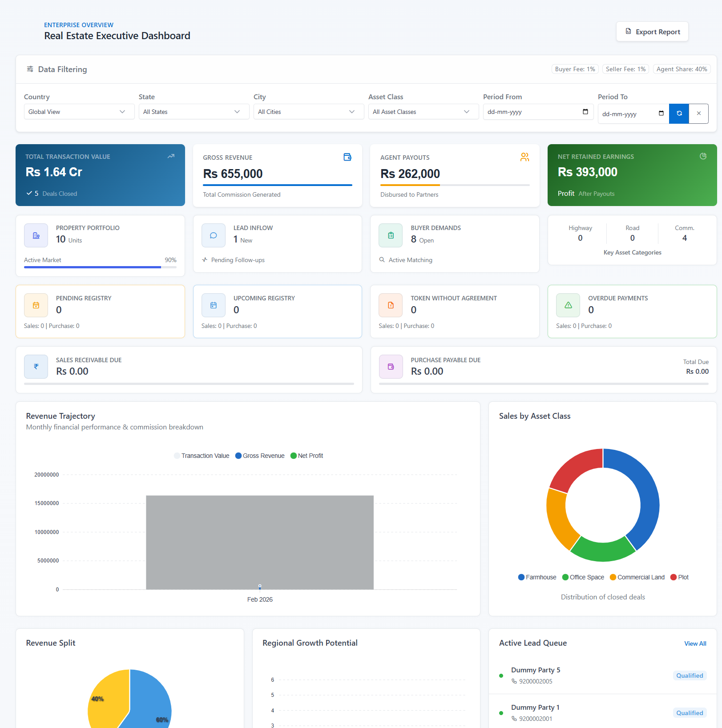Clear filters with the X button
Viewport: 722px width, 728px height.
699,113
